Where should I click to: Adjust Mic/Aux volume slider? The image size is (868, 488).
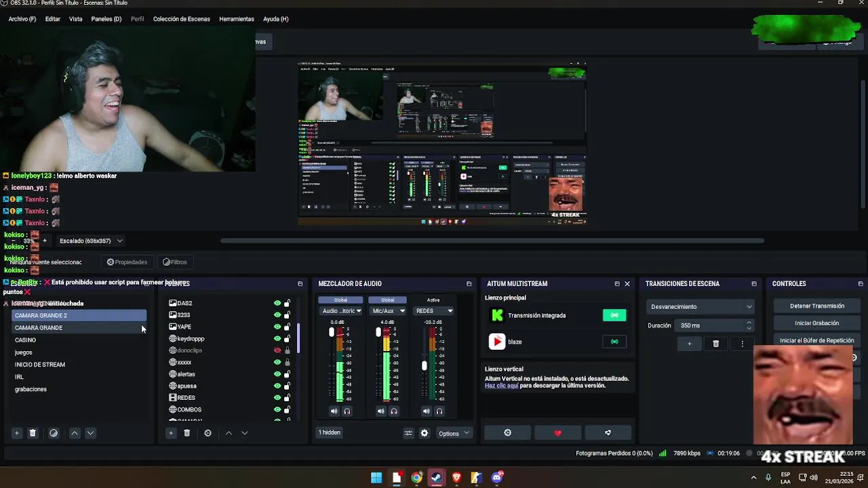378,332
